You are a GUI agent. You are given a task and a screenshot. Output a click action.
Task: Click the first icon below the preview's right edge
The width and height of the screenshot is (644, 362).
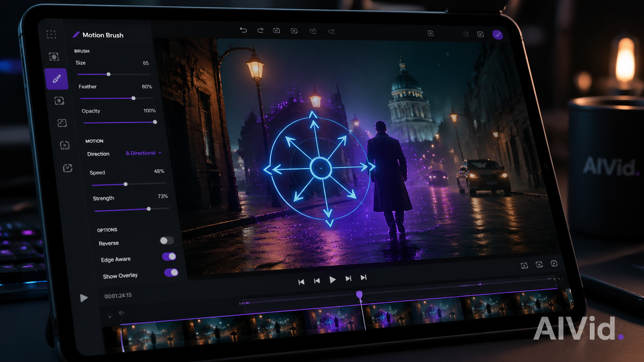coord(524,266)
